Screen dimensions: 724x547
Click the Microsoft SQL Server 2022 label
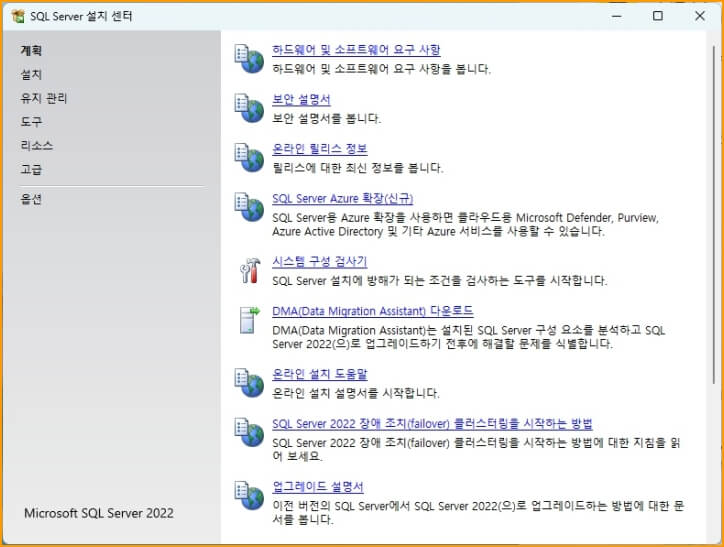99,513
